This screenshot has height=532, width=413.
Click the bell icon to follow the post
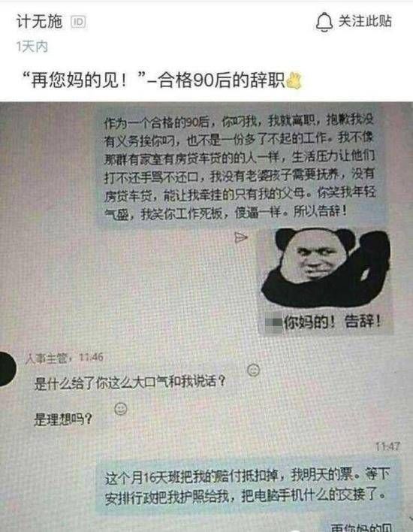coord(324,22)
